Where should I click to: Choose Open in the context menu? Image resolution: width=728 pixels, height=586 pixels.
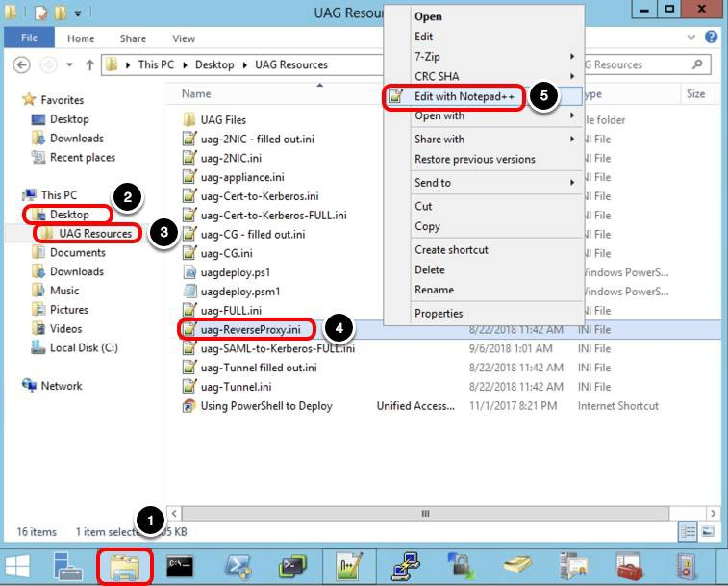click(x=483, y=16)
